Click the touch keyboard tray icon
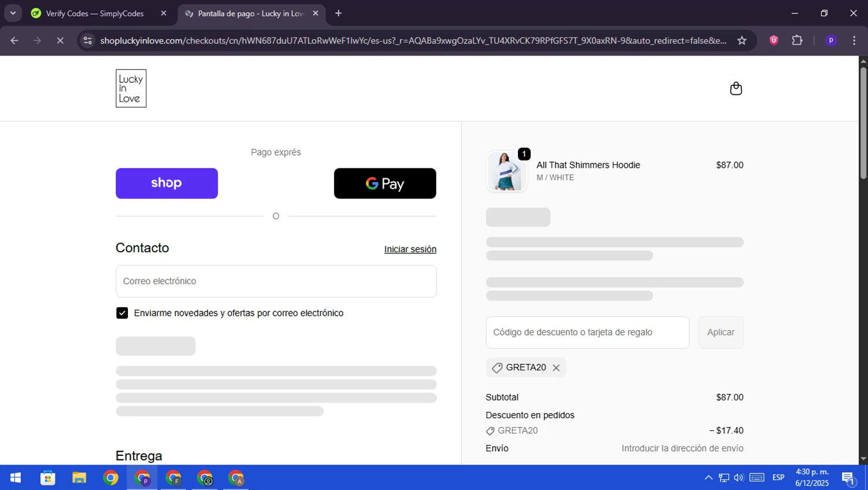The height and width of the screenshot is (490, 868). (x=757, y=478)
